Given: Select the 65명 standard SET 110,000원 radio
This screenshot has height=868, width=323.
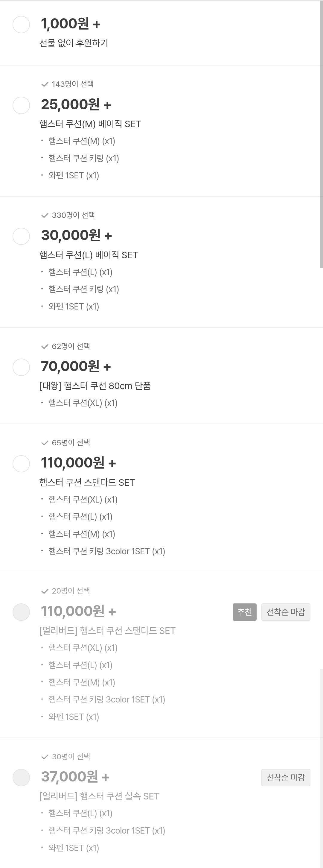Looking at the screenshot, I should 21,464.
